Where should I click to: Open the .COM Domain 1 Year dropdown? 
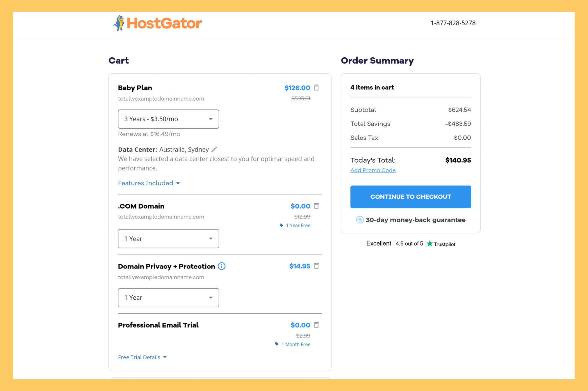pos(168,239)
